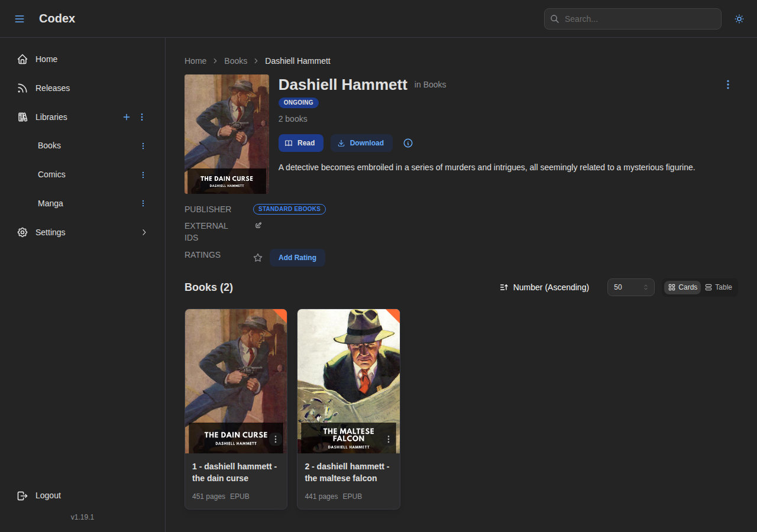Click the Add Rating button

pyautogui.click(x=297, y=258)
